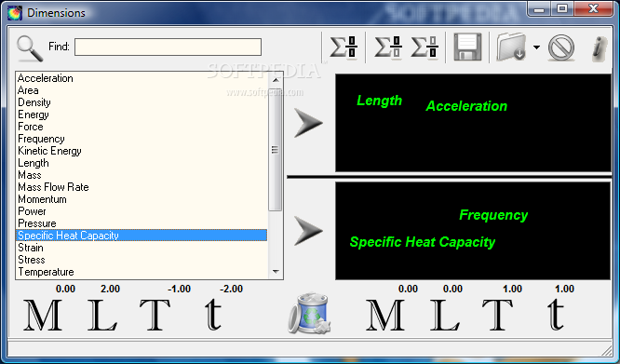Click the recycle bin icon
Screen dimensions: 620x364
click(x=310, y=314)
